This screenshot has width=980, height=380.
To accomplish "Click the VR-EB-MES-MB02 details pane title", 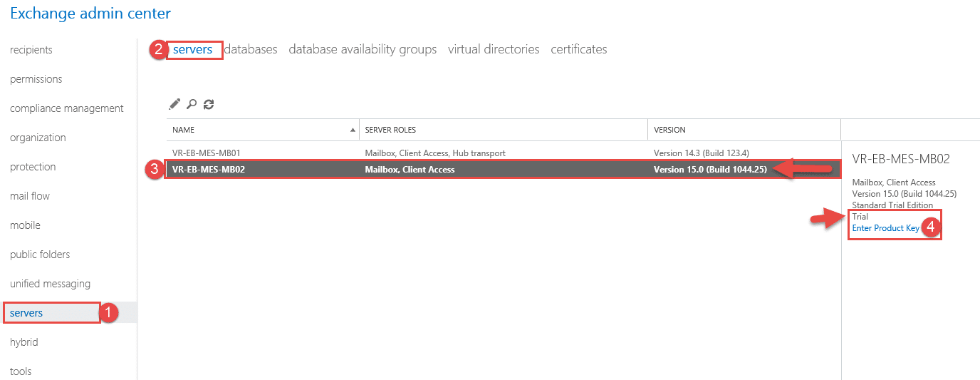I will [x=901, y=159].
